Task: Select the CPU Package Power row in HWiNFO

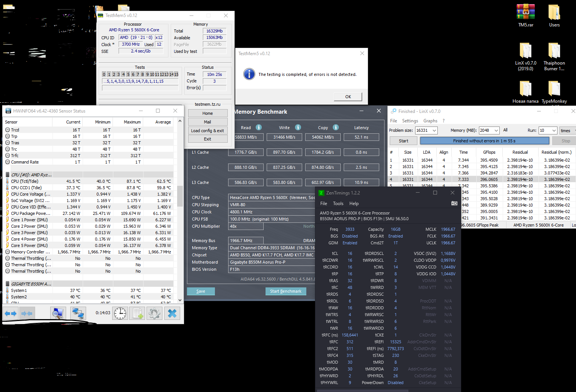Action: click(x=89, y=213)
